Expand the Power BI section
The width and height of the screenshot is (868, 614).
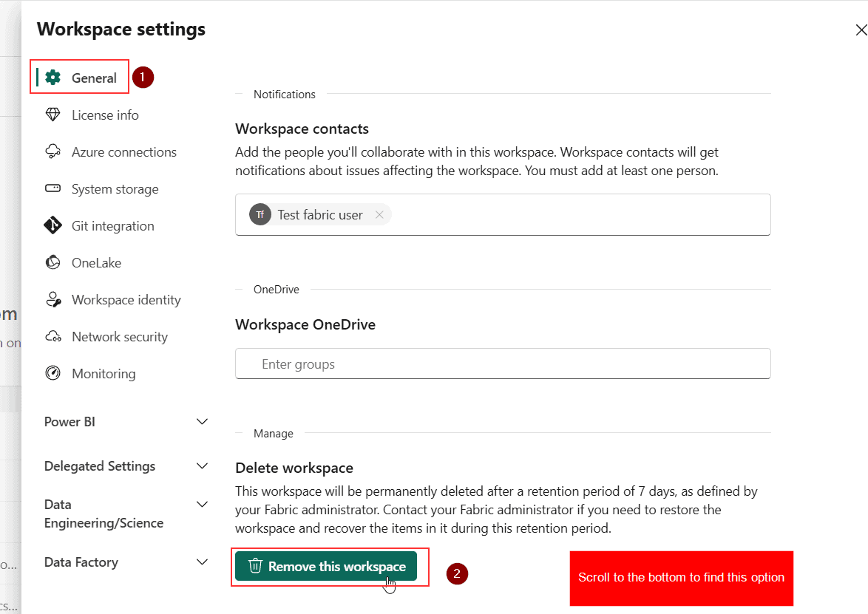pyautogui.click(x=202, y=422)
